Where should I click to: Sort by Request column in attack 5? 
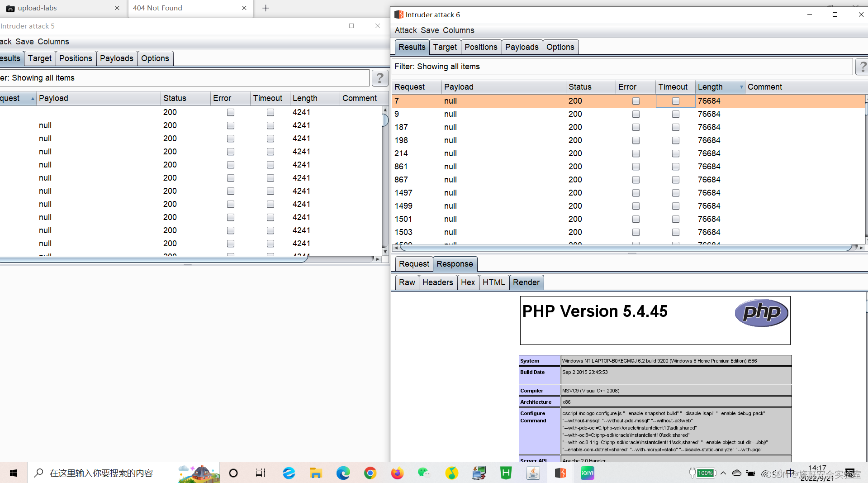click(x=17, y=98)
